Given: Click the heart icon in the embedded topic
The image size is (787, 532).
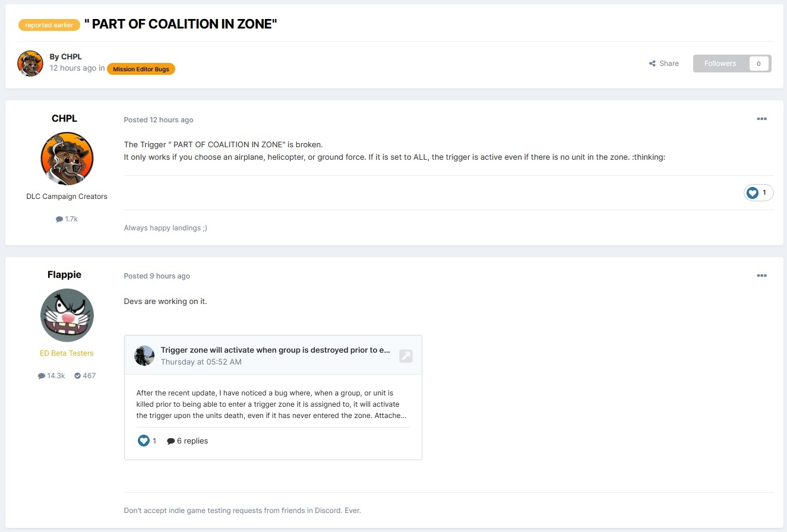Looking at the screenshot, I should [144, 441].
